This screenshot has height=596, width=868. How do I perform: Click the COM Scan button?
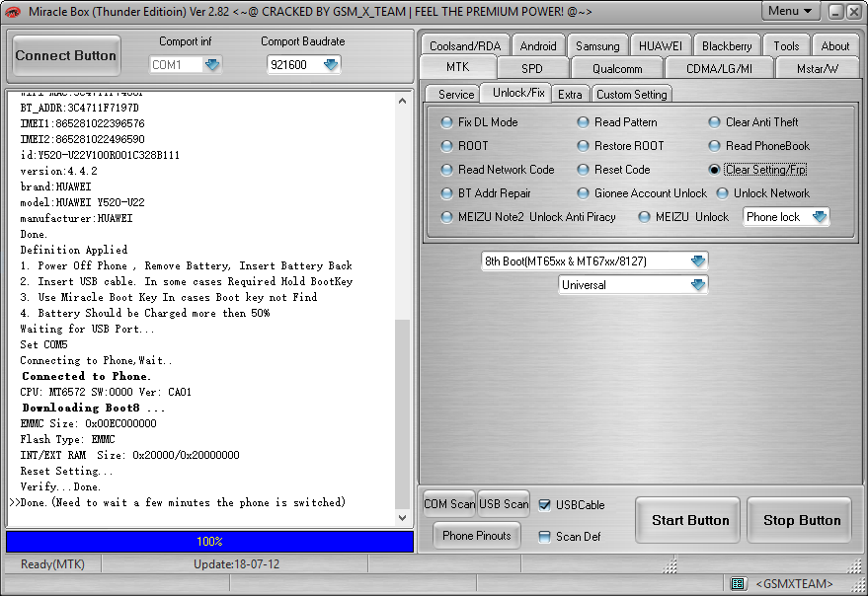(449, 504)
